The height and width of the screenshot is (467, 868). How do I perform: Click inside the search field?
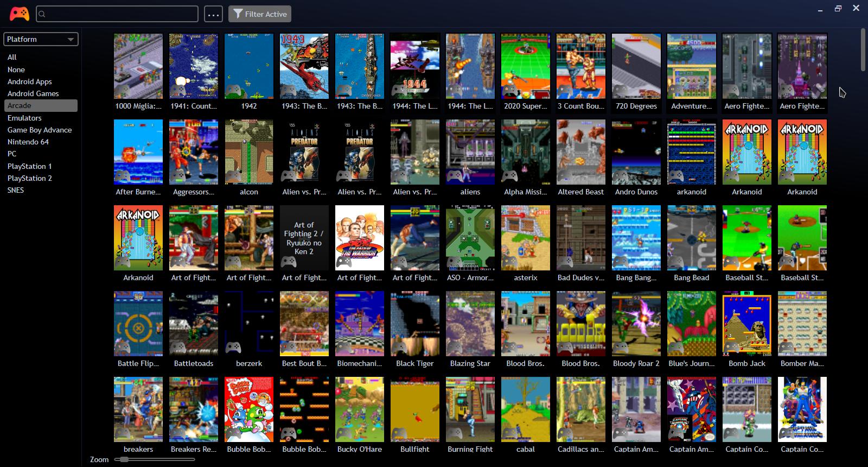click(117, 14)
